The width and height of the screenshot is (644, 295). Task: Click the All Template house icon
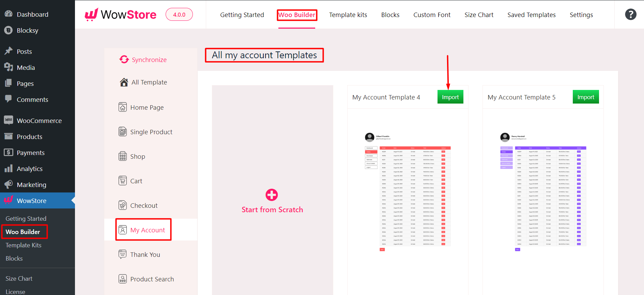pyautogui.click(x=124, y=82)
